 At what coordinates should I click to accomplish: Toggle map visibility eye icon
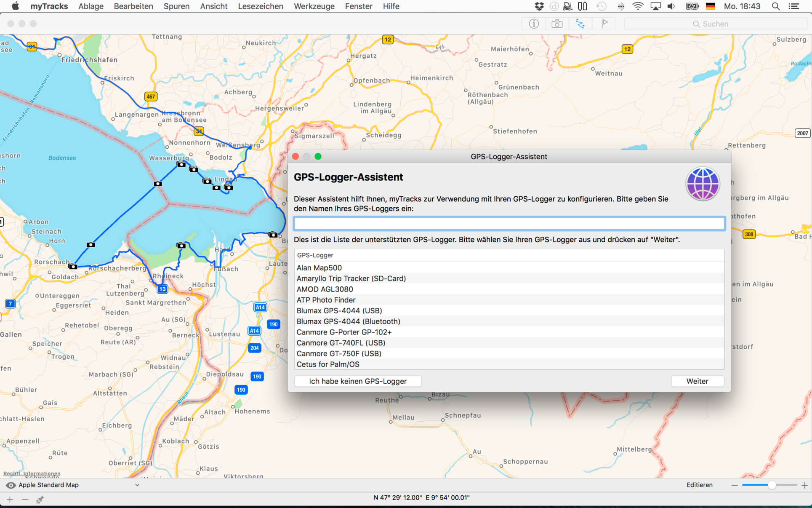coord(11,485)
